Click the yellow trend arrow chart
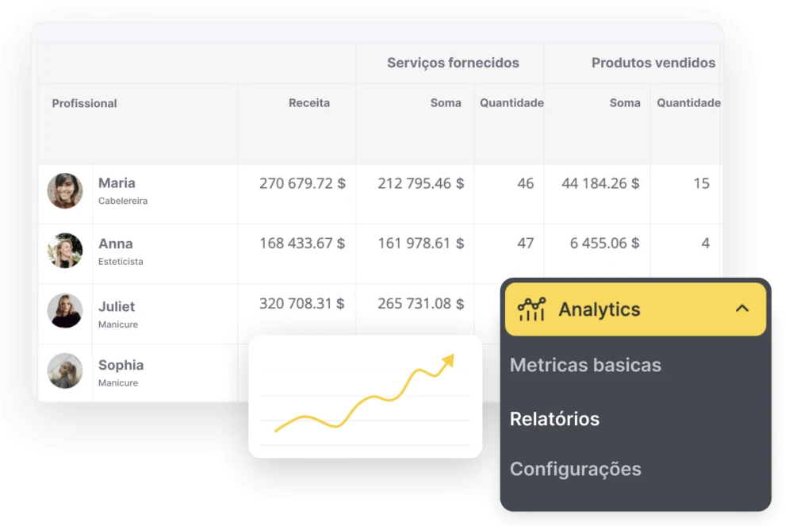This screenshot has height=526, width=812. tap(365, 396)
